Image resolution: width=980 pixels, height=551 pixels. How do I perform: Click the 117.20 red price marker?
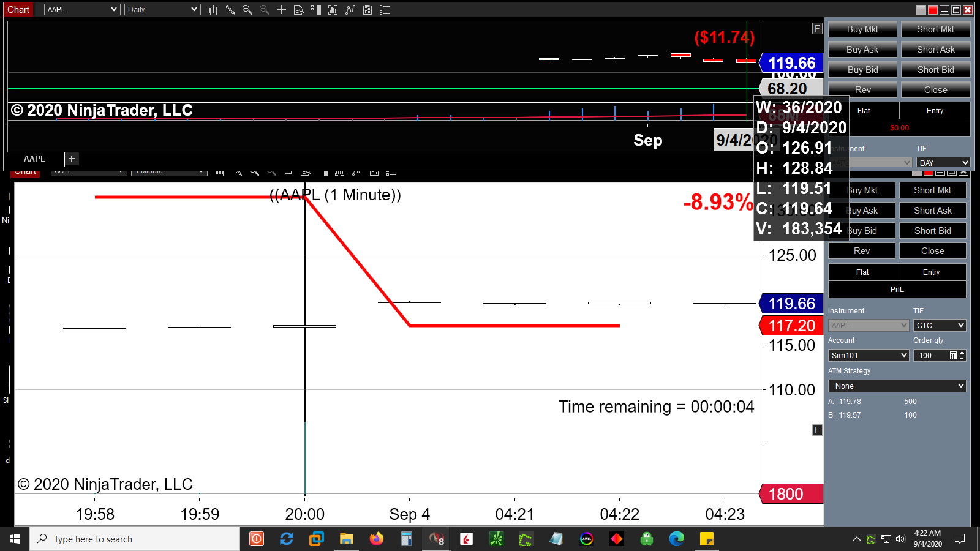(791, 326)
